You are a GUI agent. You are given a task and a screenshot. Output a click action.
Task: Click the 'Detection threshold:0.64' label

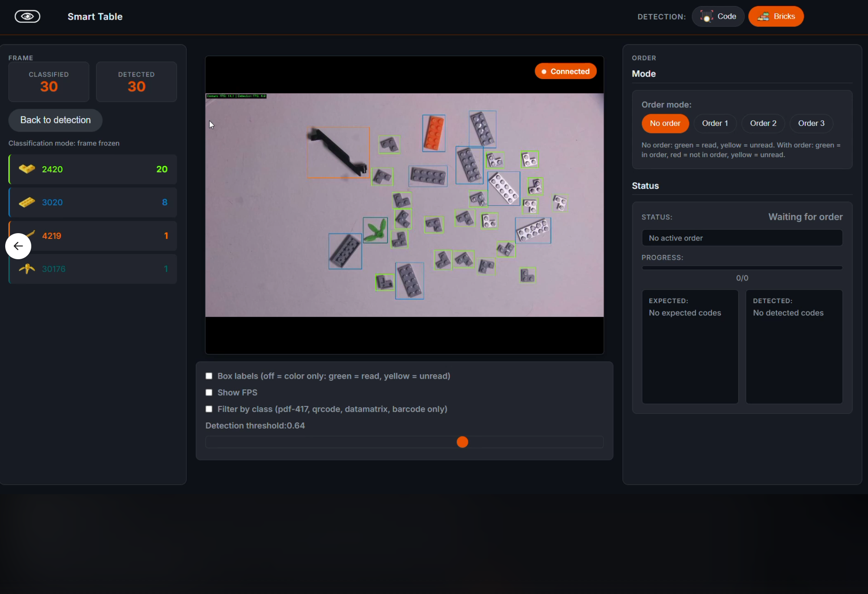[255, 426]
